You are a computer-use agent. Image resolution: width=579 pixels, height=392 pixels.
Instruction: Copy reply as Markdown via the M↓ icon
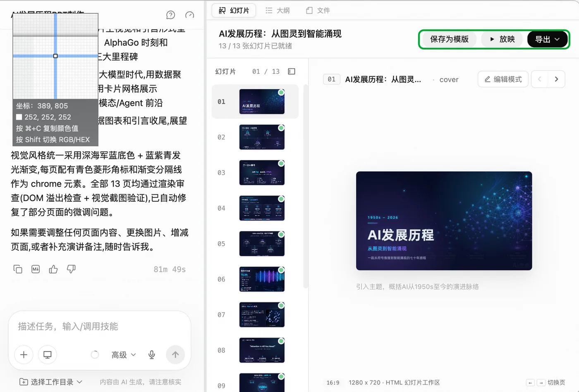click(36, 269)
